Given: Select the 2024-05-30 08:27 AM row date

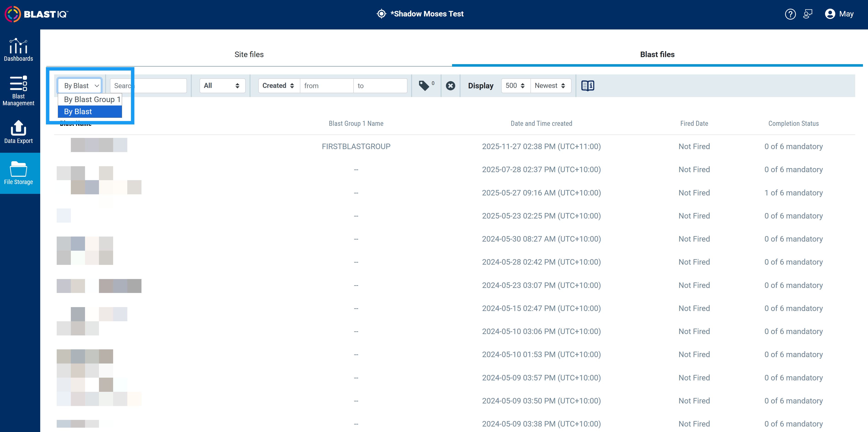Looking at the screenshot, I should (541, 239).
